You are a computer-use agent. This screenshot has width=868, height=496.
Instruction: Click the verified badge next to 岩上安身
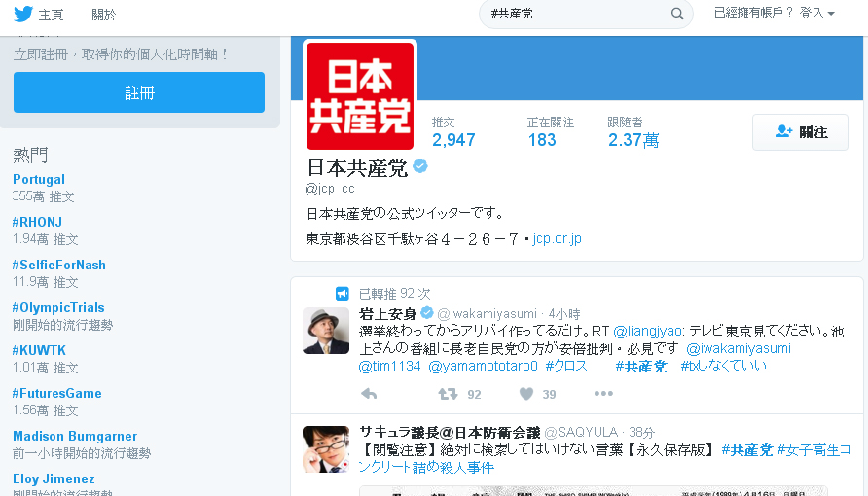pyautogui.click(x=427, y=313)
